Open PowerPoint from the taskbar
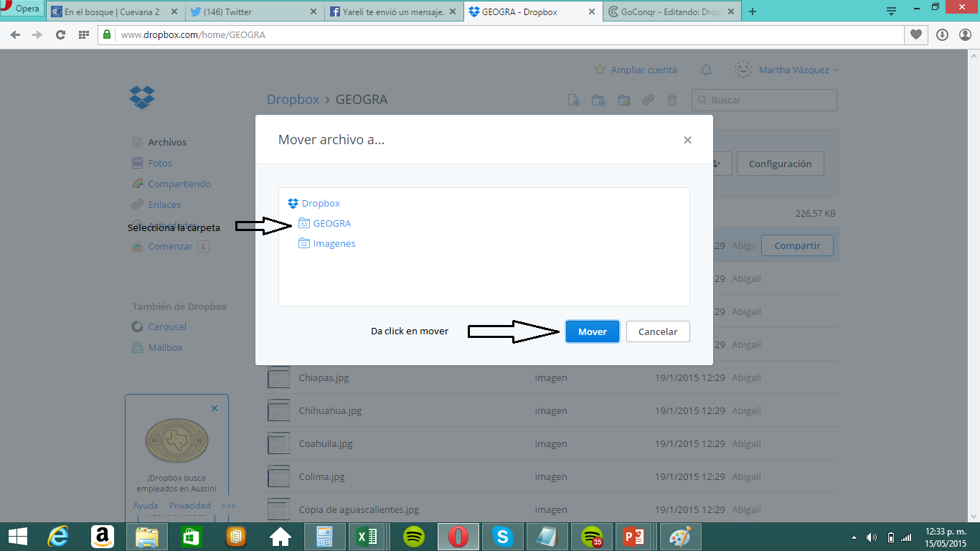 coord(634,537)
